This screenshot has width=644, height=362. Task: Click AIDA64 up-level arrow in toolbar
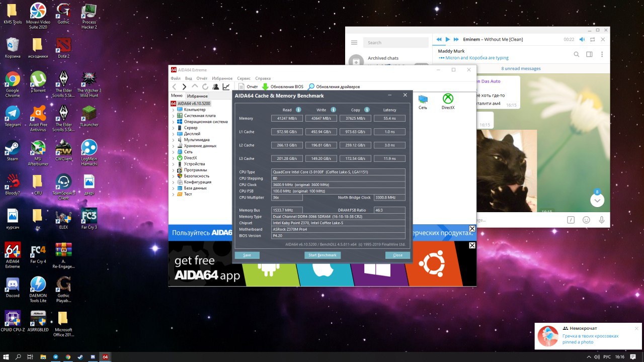(x=195, y=86)
